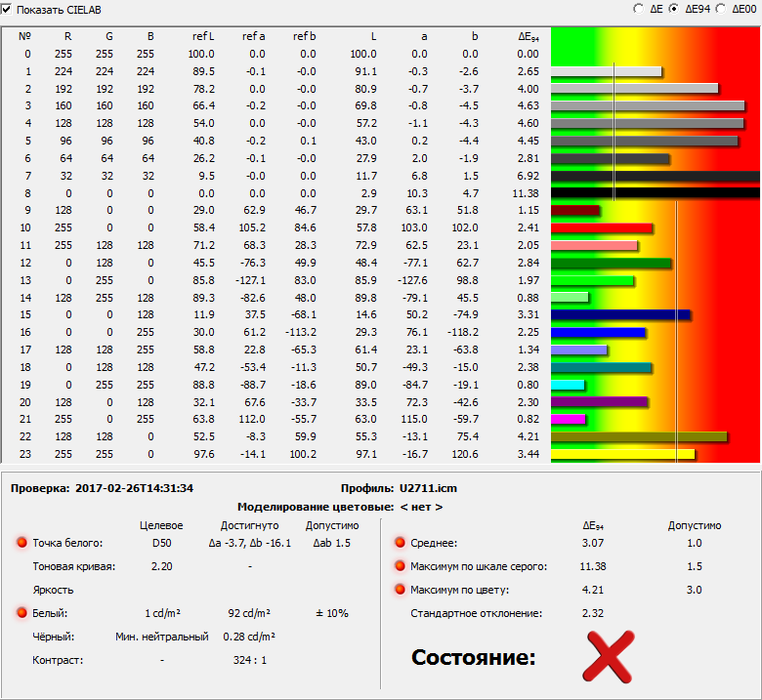Viewport: 762px width, 700px height.
Task: Click the 0.00 ΔE value in row 0
Action: [x=529, y=54]
